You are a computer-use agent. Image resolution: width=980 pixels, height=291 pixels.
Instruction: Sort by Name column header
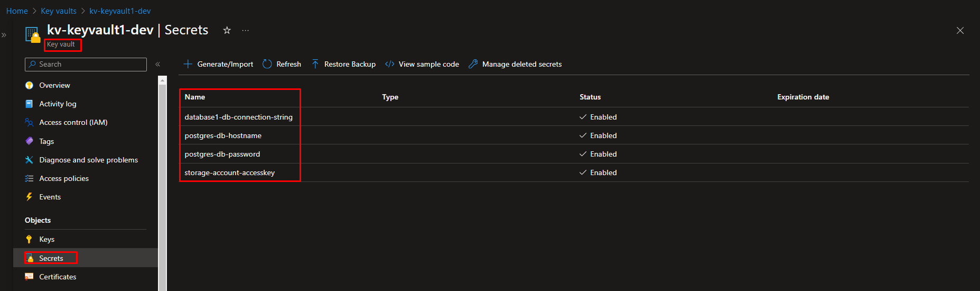click(195, 97)
